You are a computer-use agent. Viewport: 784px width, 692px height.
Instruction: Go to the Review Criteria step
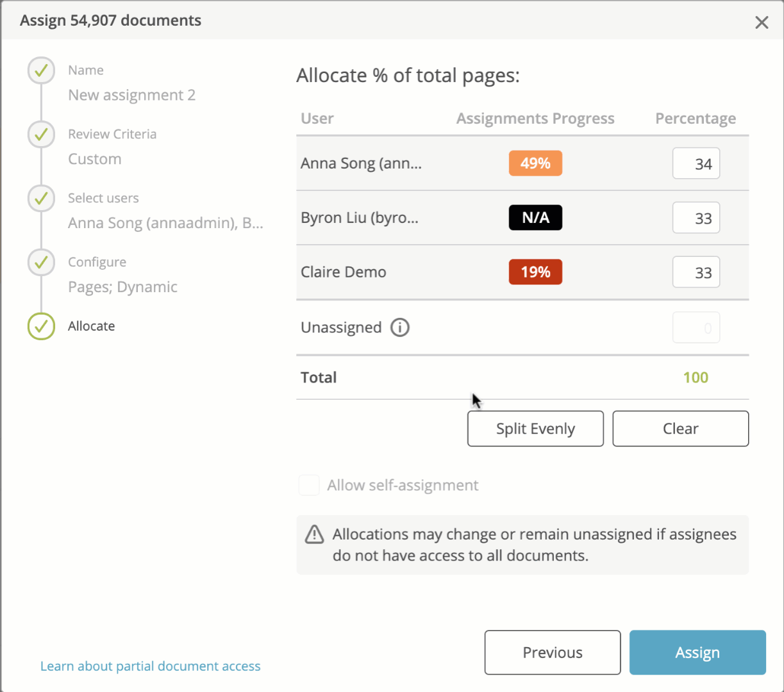tap(112, 135)
